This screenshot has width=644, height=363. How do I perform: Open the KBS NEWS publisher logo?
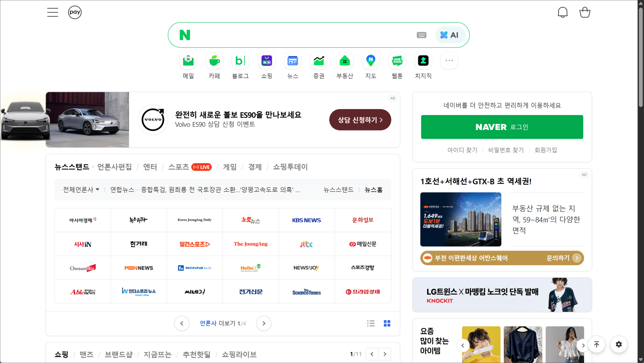pyautogui.click(x=307, y=220)
